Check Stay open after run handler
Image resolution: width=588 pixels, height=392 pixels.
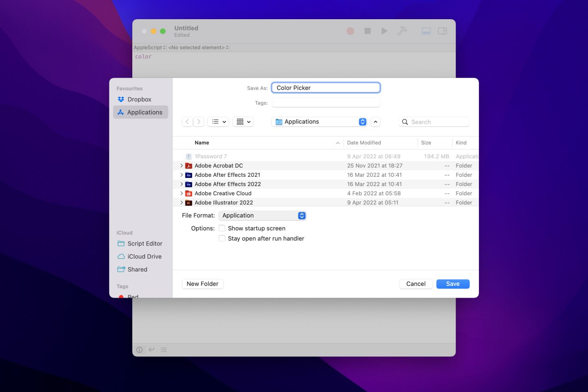[222, 238]
